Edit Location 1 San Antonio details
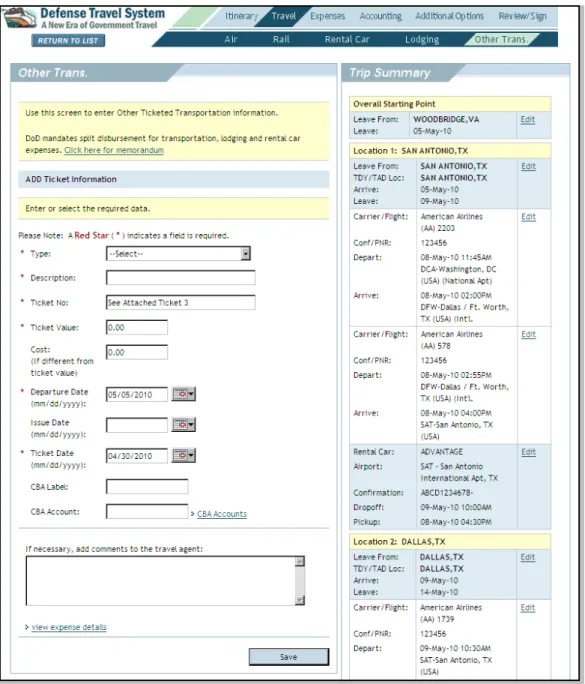This screenshot has height=684, width=585. click(528, 166)
